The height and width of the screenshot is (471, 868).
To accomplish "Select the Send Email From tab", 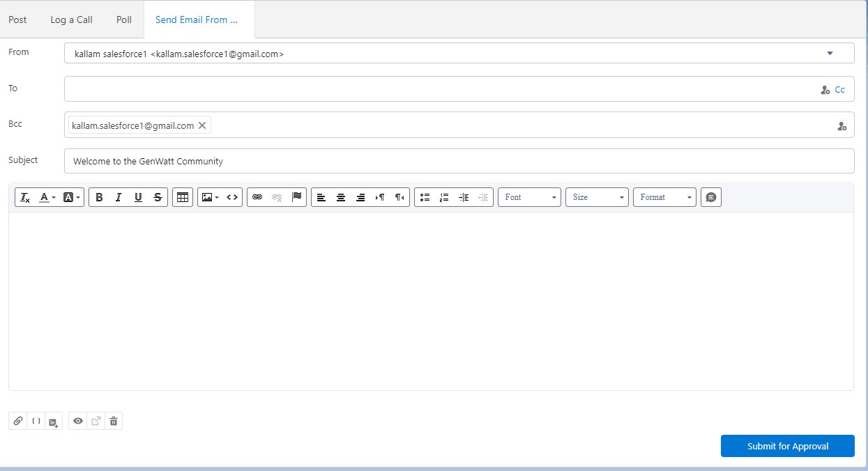I will point(199,20).
